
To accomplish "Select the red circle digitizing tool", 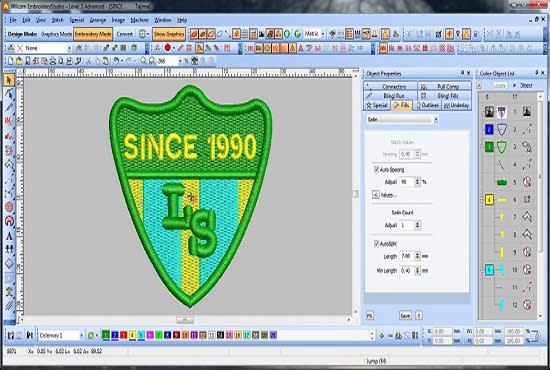I will pos(9,207).
